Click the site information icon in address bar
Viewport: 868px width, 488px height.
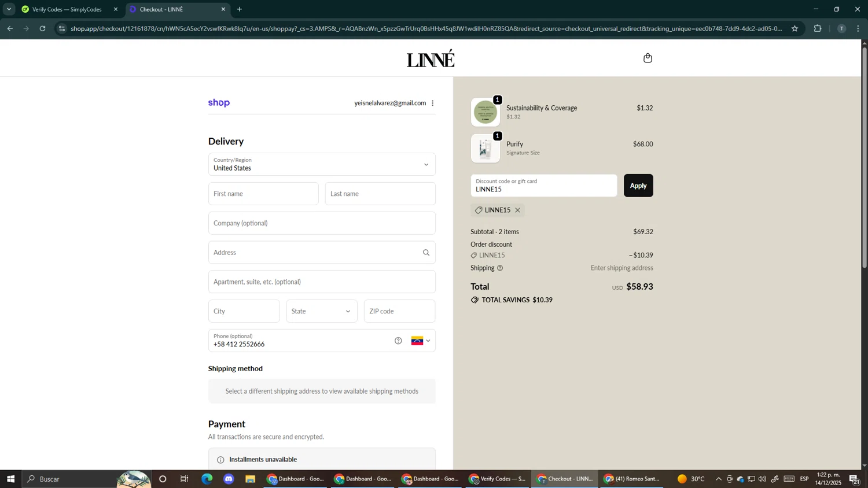[x=62, y=28]
